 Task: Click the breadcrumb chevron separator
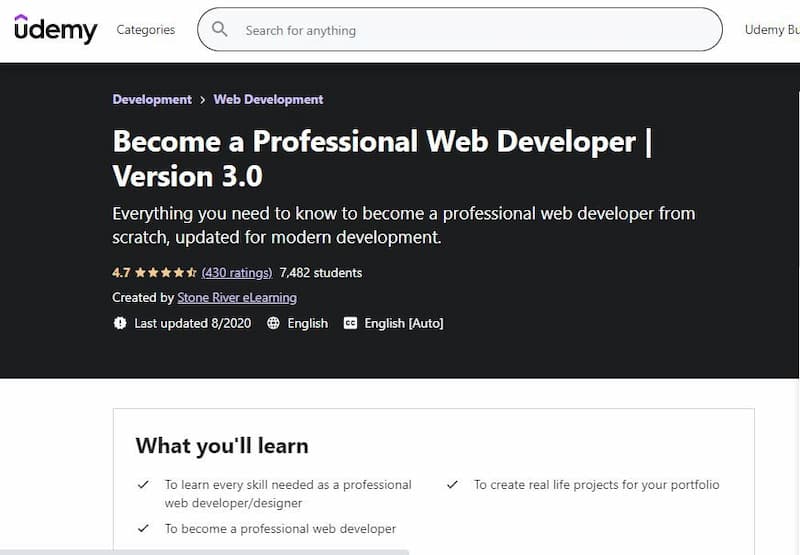[x=203, y=100]
